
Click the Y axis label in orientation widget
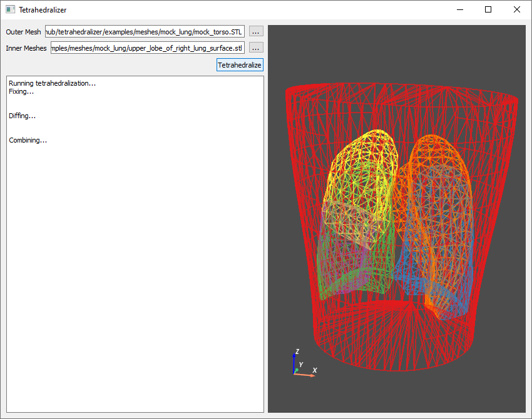click(301, 365)
